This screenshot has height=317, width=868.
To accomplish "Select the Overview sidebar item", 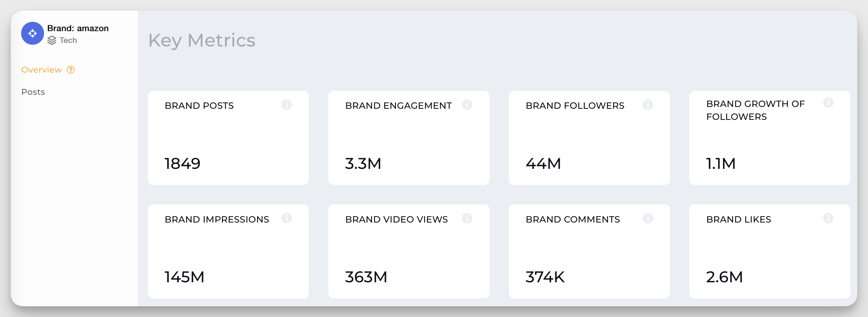I will 42,70.
